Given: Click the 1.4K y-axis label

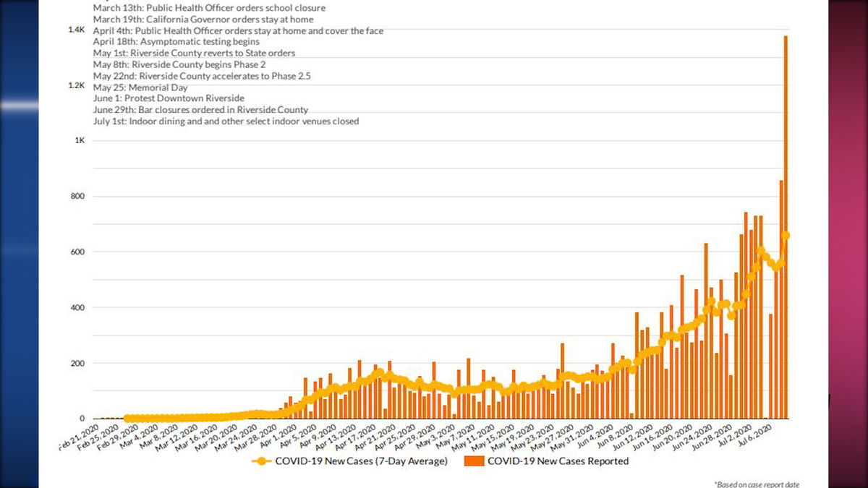Looking at the screenshot, I should pos(76,30).
